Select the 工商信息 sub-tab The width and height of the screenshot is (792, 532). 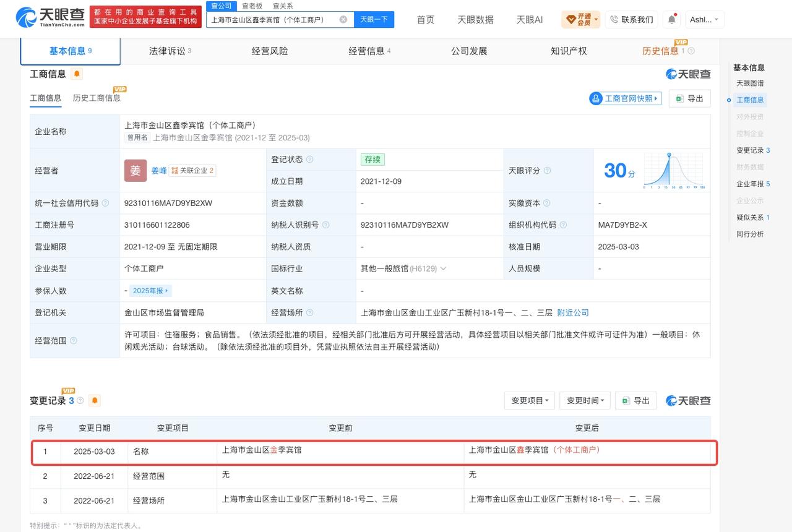[46, 98]
